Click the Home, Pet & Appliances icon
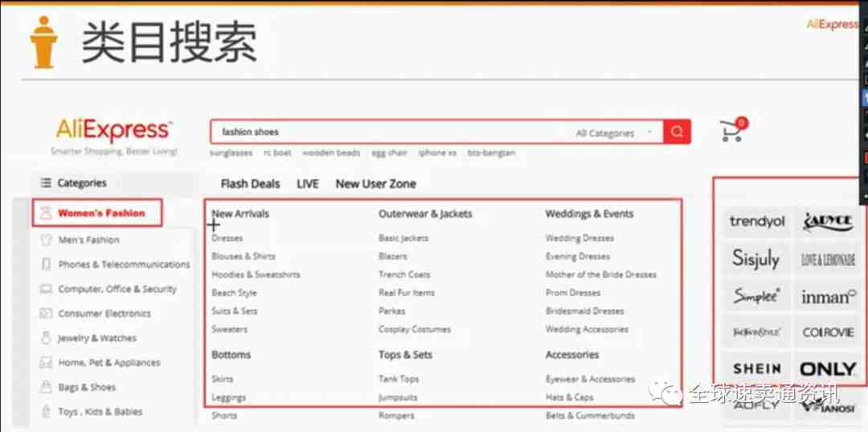 [47, 363]
